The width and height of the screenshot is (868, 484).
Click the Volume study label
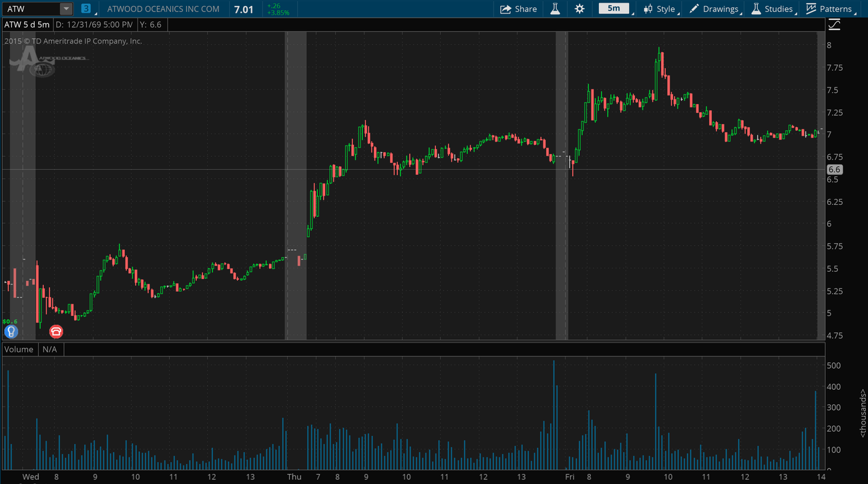[19, 349]
